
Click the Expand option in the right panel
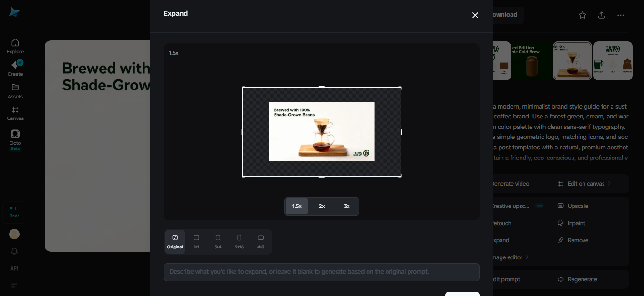click(x=501, y=240)
